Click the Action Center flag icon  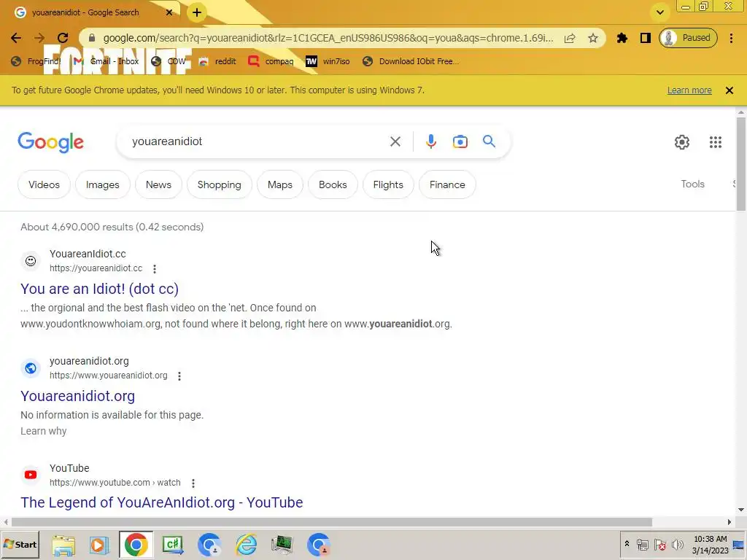click(x=659, y=544)
